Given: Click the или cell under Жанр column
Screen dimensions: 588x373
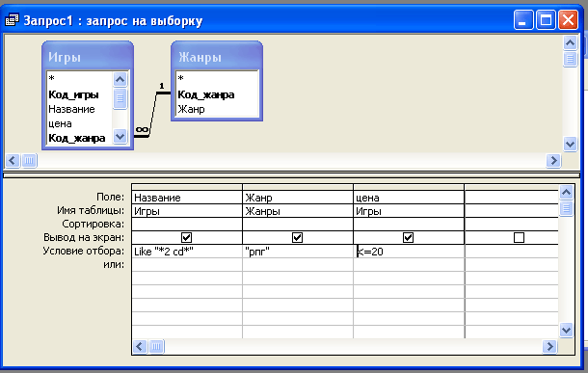Looking at the screenshot, I should coord(298,265).
